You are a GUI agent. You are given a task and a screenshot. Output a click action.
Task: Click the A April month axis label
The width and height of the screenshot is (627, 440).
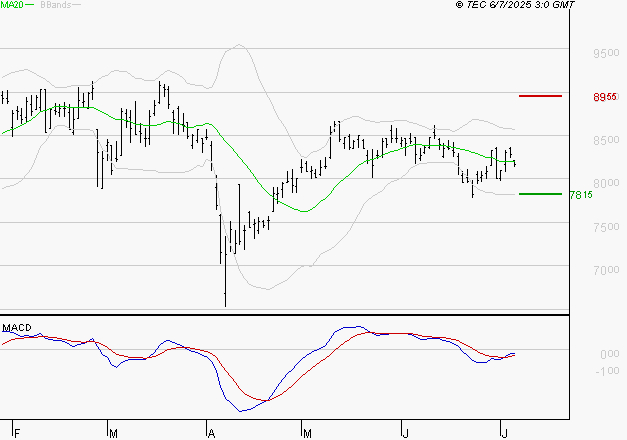point(212,433)
